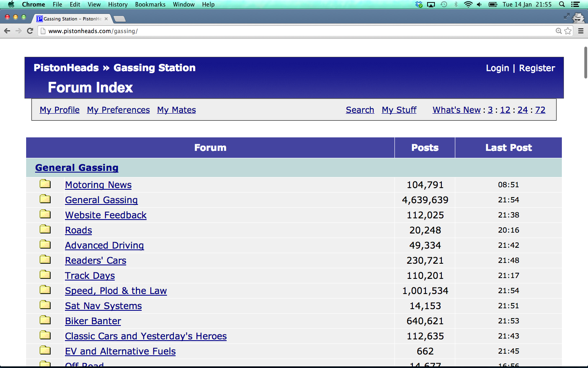Select the Gassing Station browser tab
588x368 pixels.
[x=71, y=19]
